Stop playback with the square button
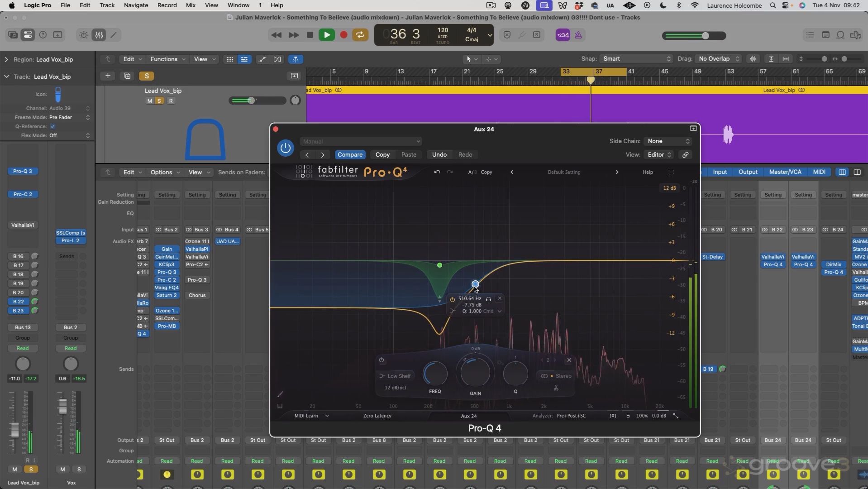The height and width of the screenshot is (489, 868). click(310, 35)
